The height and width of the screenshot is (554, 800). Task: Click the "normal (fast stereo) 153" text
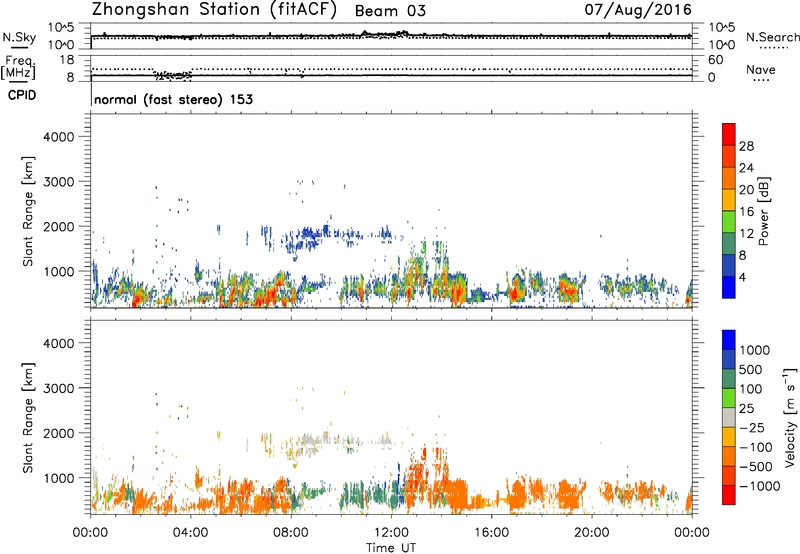coord(173,99)
